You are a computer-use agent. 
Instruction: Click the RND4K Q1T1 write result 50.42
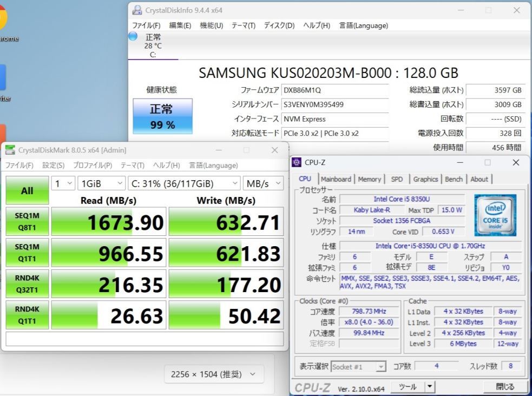[x=226, y=315]
